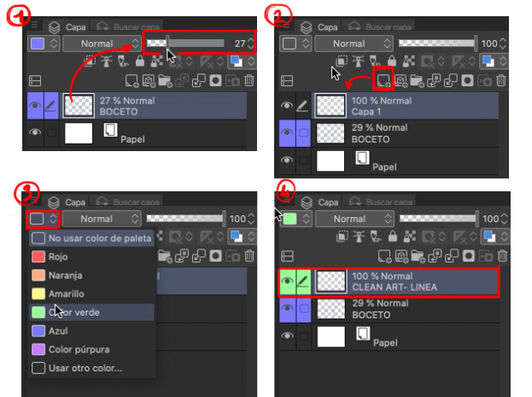Toggle visibility of CLEAN ART- LINEA layer
532x397 pixels.
coord(287,281)
